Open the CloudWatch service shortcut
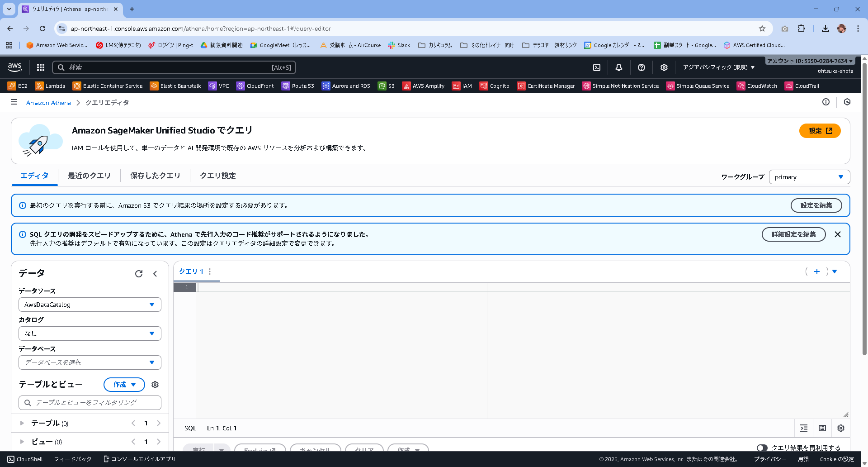 point(757,86)
